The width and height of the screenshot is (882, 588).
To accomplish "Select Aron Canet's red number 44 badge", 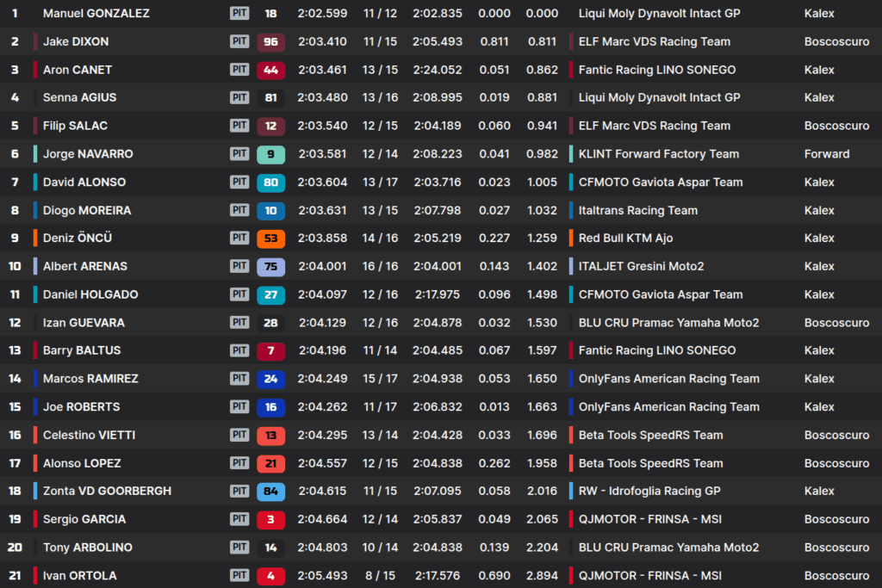I will pos(270,71).
